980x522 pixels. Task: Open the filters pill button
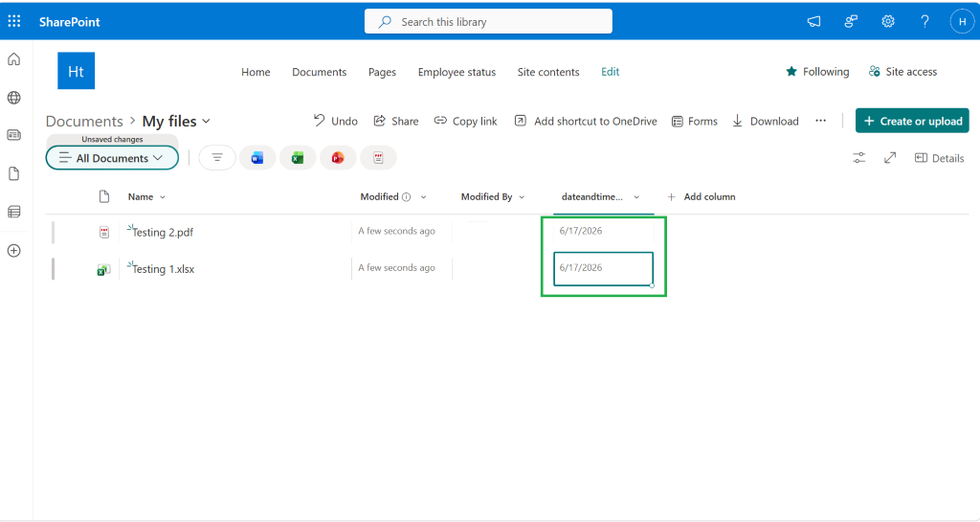click(217, 158)
